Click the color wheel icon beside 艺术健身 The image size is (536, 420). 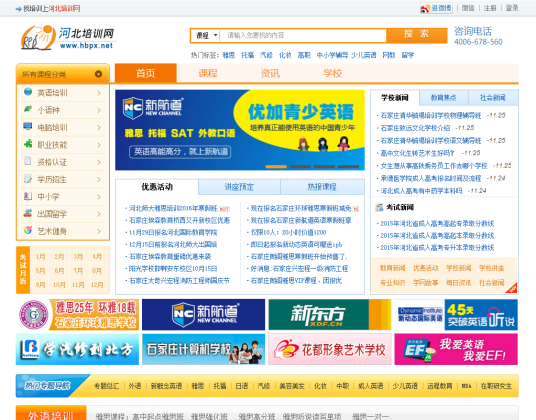tap(28, 230)
